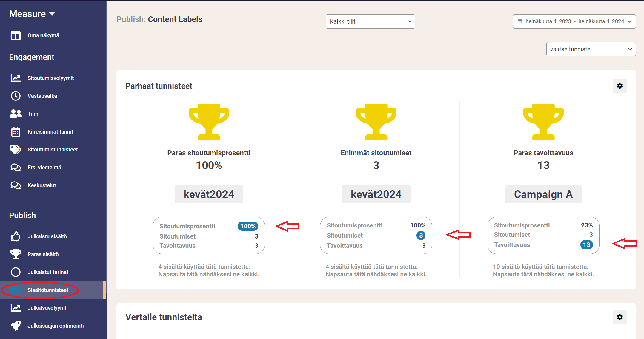Go to Sitoutumisvolyymit in sidebar
The image size is (644, 339).
point(50,78)
